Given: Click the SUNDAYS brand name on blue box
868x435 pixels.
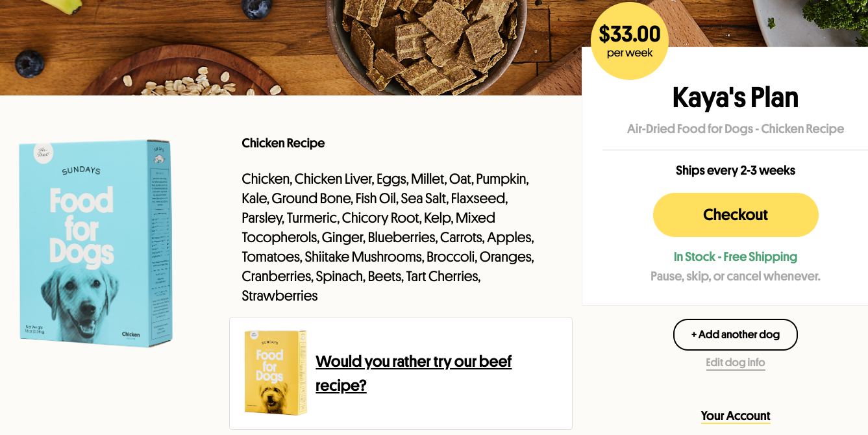Looking at the screenshot, I should click(x=81, y=171).
